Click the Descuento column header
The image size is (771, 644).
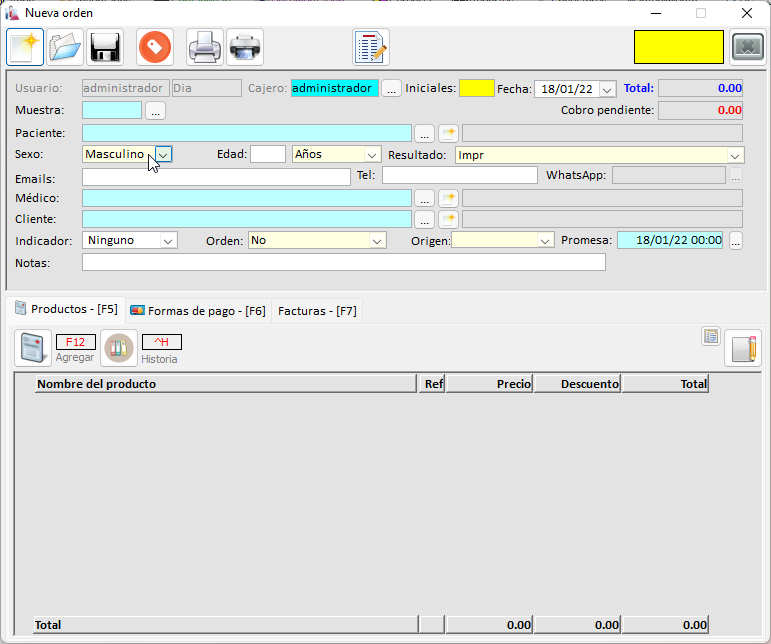point(577,384)
